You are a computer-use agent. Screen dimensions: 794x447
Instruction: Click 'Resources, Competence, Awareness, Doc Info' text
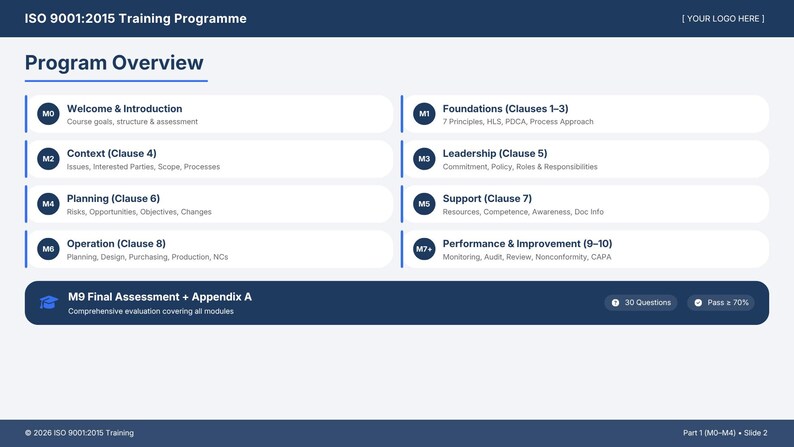point(523,212)
